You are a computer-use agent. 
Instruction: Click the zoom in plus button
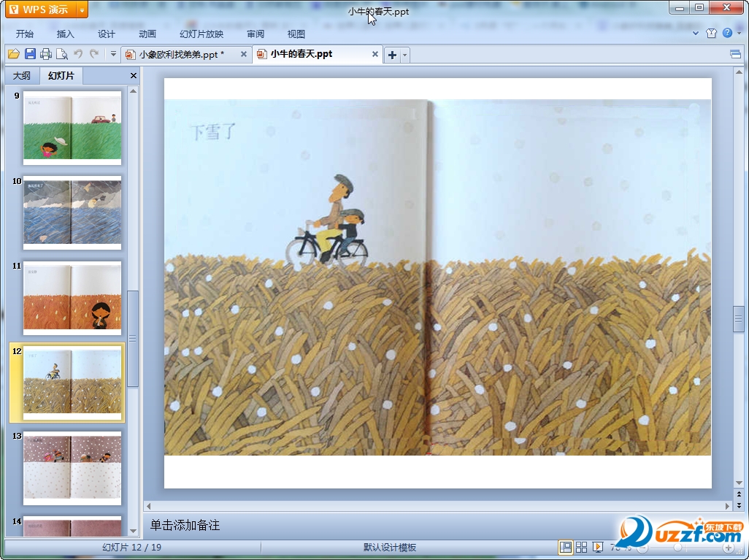(x=729, y=548)
